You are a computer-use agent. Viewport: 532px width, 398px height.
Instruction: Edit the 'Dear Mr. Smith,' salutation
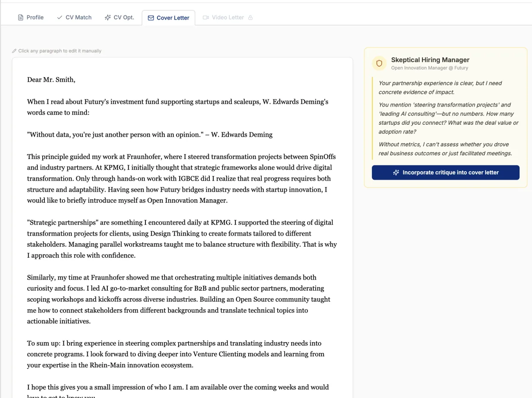click(x=51, y=80)
